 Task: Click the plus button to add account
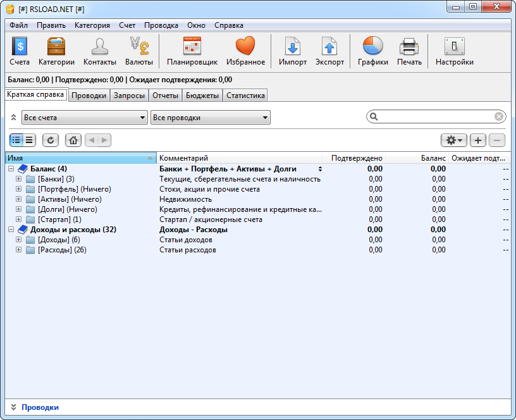click(478, 140)
